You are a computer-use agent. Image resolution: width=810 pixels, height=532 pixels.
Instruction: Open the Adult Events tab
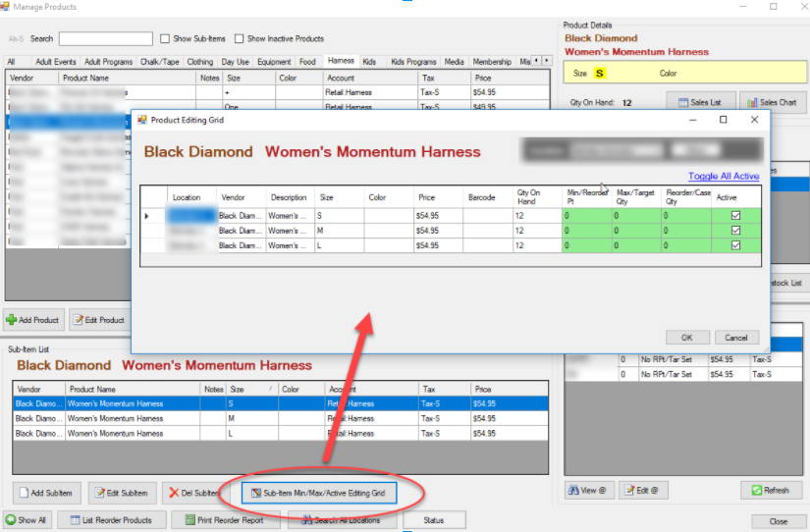[x=56, y=62]
